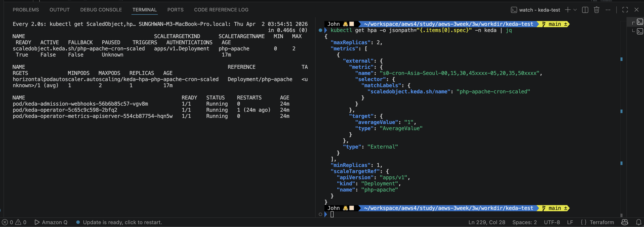This screenshot has width=644, height=227.
Task: Select the second terminal in the side list
Action: [x=640, y=31]
